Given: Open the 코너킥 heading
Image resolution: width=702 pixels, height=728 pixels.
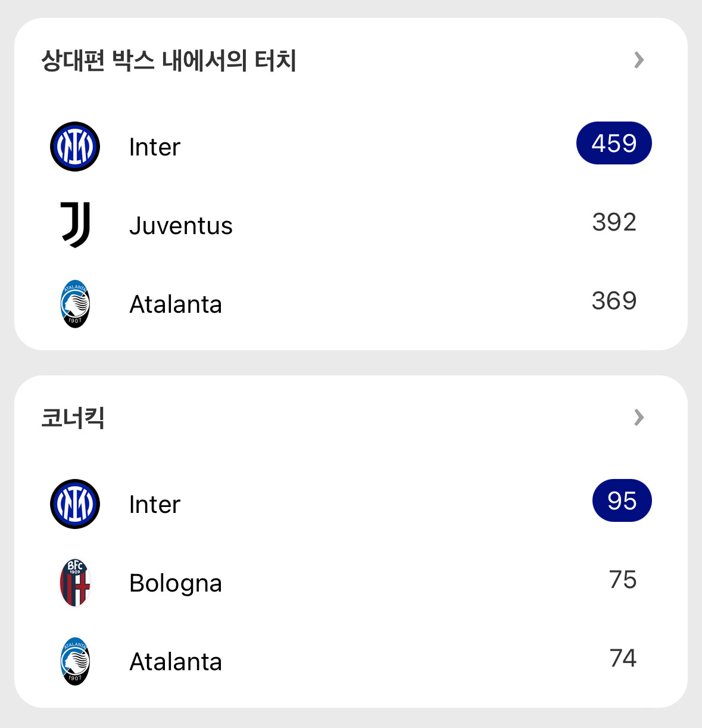Looking at the screenshot, I should tap(73, 418).
